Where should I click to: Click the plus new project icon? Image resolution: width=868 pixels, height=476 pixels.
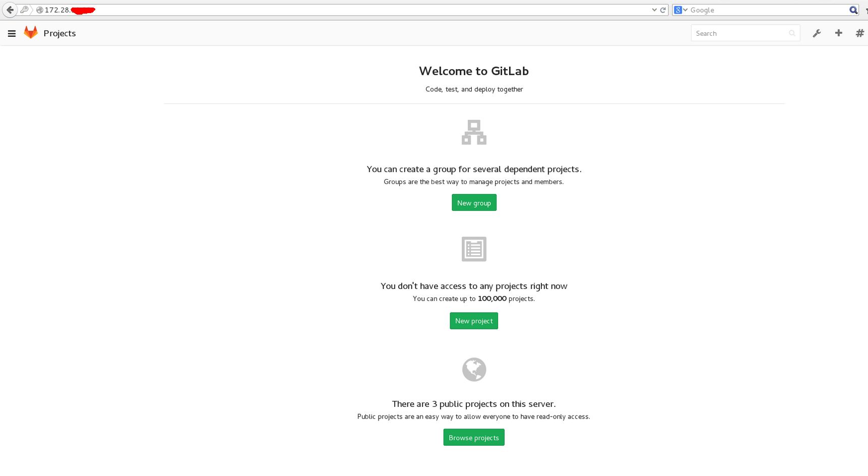[839, 33]
